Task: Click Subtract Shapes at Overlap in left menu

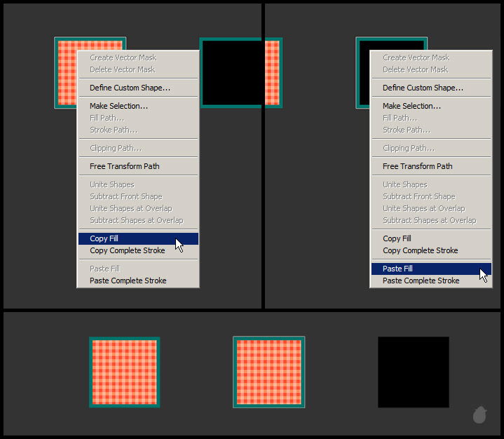Action: (138, 220)
